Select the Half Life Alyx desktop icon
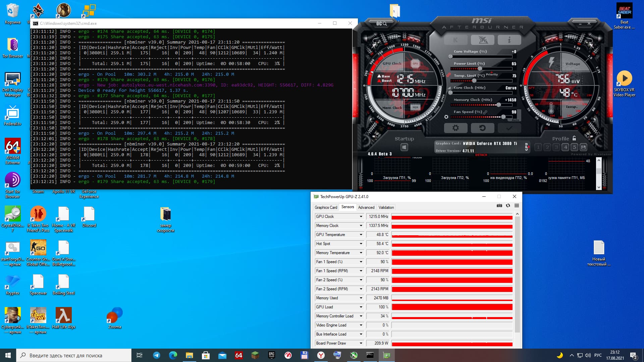Image resolution: width=644 pixels, height=362 pixels. pyautogui.click(x=64, y=318)
